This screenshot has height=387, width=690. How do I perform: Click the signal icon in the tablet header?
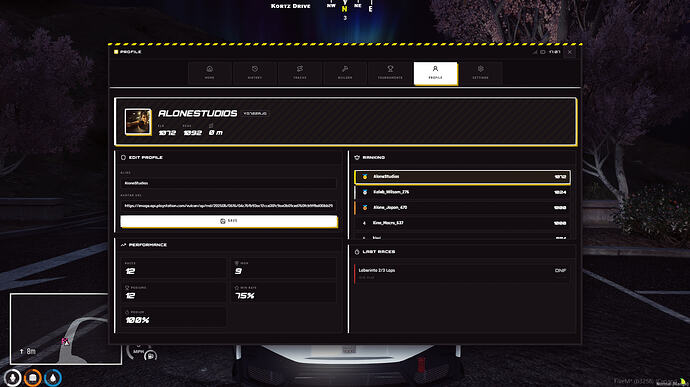tap(535, 52)
